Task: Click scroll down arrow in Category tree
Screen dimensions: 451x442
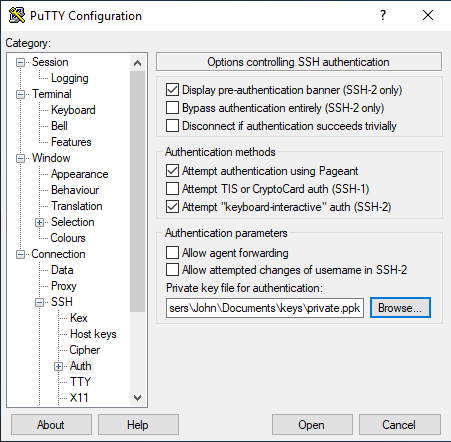Action: [137, 398]
